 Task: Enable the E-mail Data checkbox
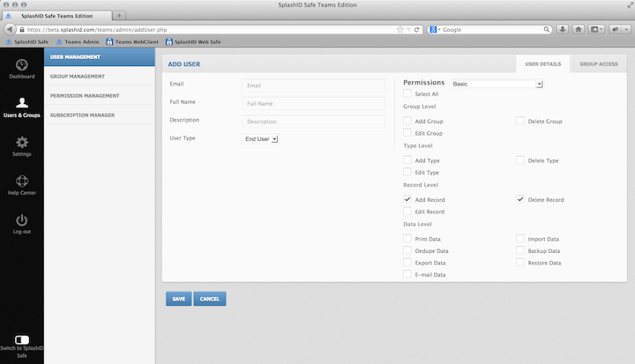pyautogui.click(x=407, y=274)
